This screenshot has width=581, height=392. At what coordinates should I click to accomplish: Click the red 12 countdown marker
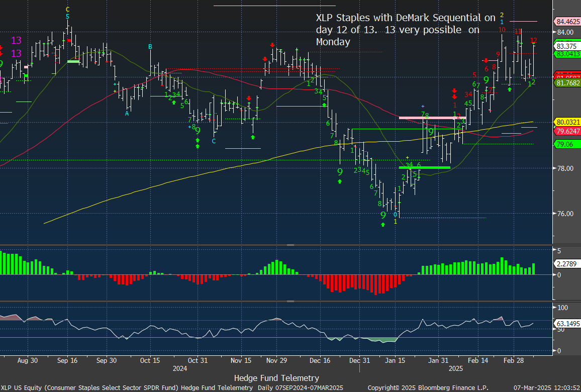(534, 40)
